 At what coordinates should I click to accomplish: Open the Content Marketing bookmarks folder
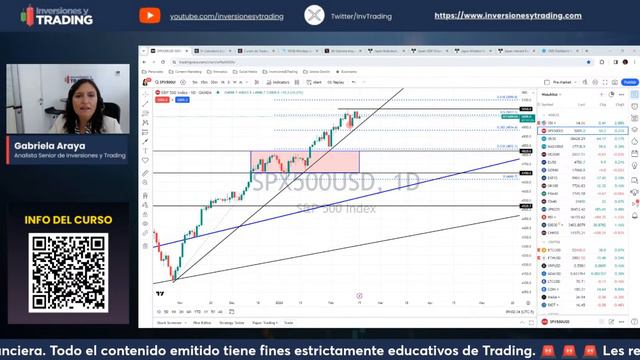[185, 72]
